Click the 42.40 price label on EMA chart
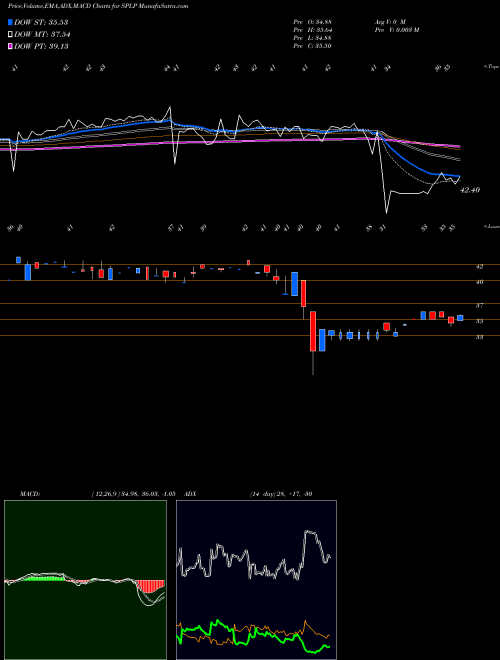This screenshot has height=660, width=500. point(470,190)
